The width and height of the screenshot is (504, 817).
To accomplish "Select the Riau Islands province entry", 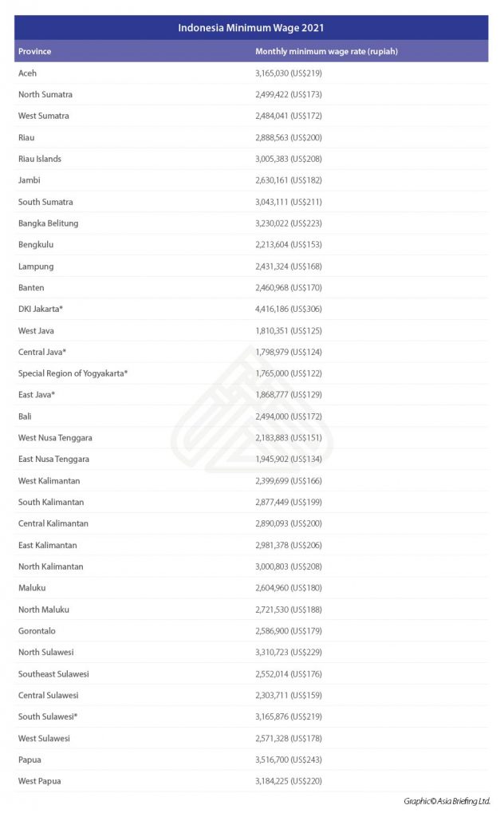I will point(40,159).
